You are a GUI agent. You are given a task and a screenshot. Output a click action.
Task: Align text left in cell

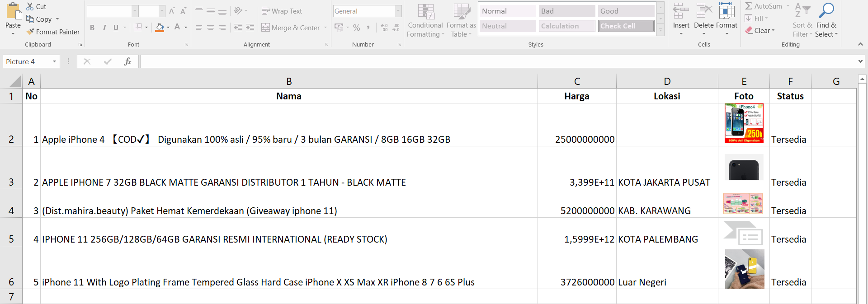(199, 28)
